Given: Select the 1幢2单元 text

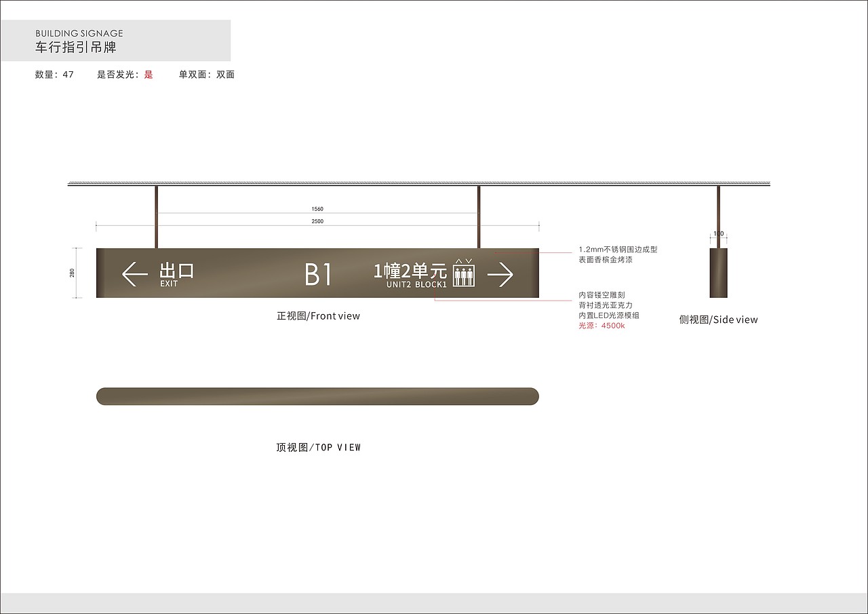Looking at the screenshot, I should coord(410,271).
